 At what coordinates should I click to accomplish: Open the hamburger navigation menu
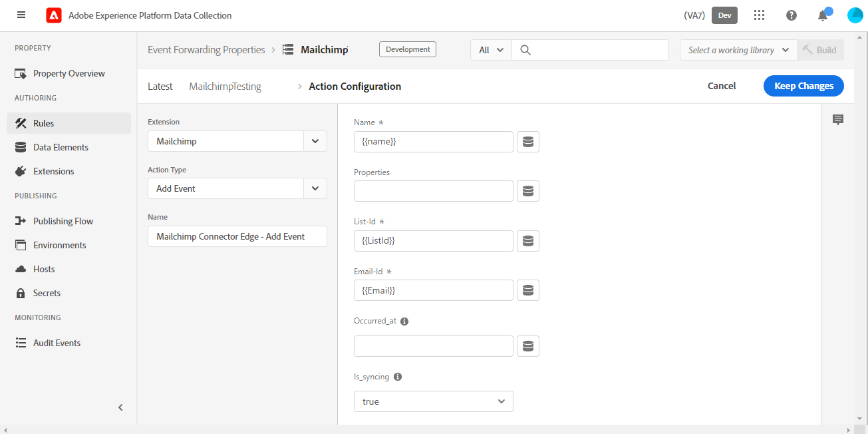click(x=21, y=15)
